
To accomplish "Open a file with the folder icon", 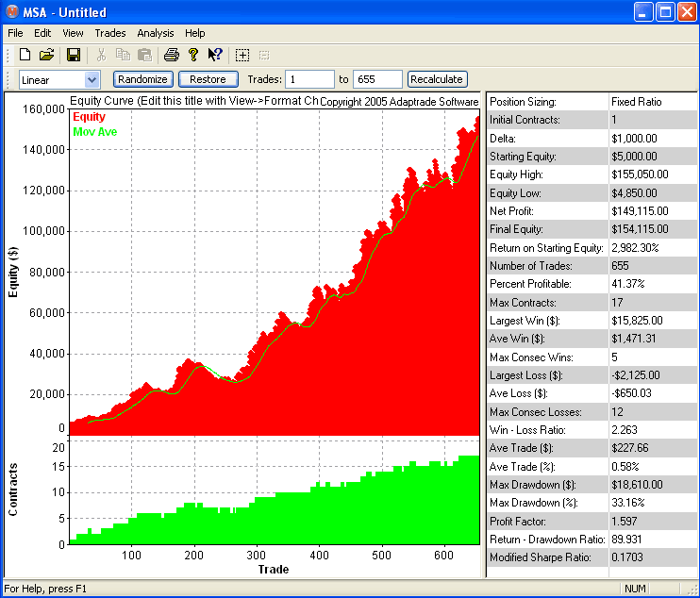I will pyautogui.click(x=46, y=55).
